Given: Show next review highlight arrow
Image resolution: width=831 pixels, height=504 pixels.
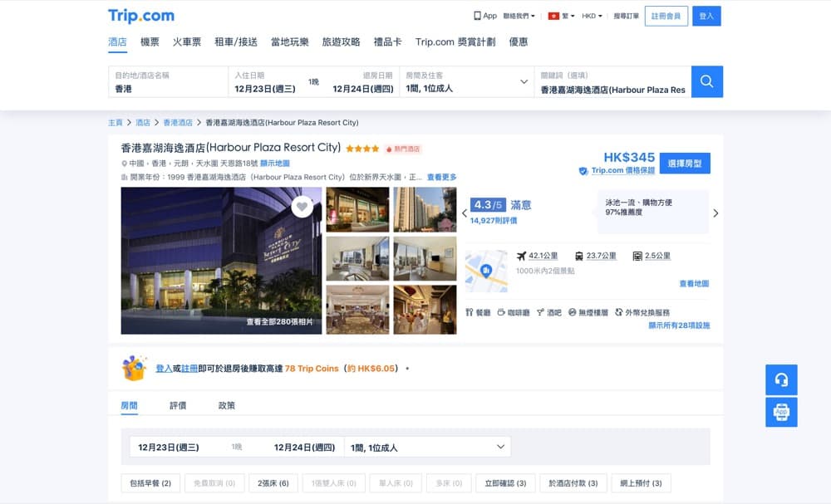Looking at the screenshot, I should pyautogui.click(x=715, y=213).
